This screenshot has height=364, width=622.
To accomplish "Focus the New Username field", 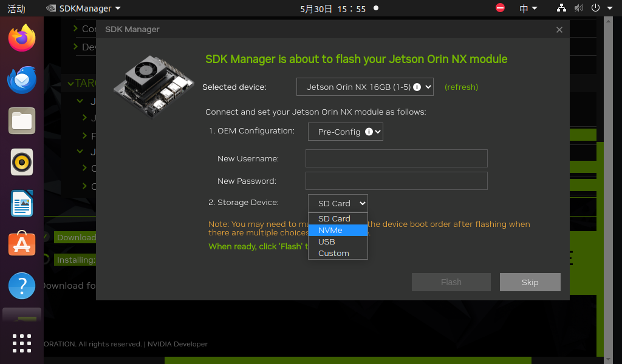I will 396,158.
